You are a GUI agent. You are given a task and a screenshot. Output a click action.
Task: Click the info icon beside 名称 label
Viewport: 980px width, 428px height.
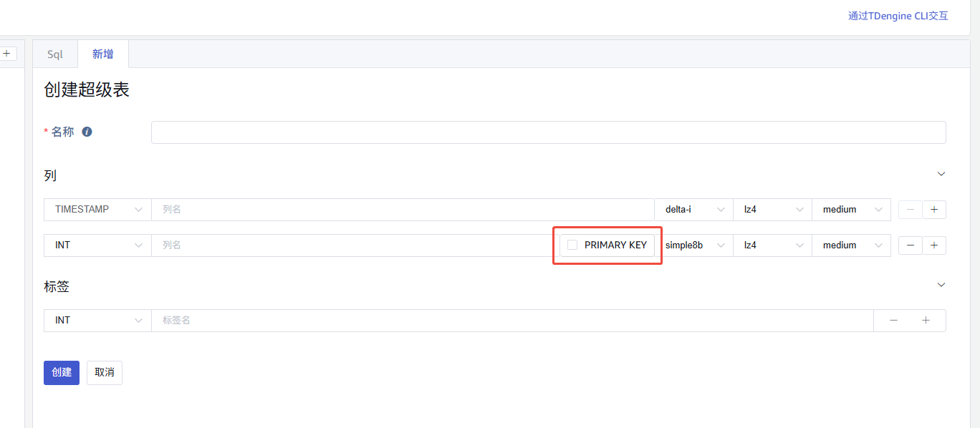(x=87, y=132)
